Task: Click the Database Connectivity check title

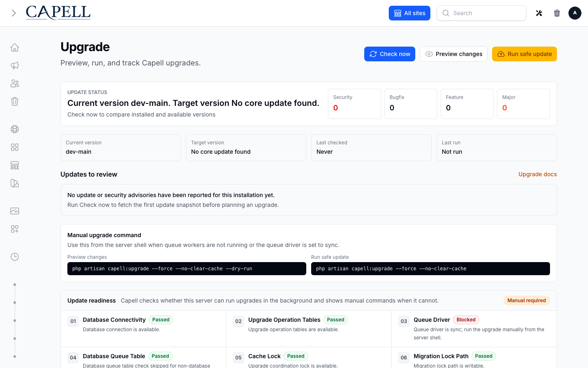Action: [114, 320]
